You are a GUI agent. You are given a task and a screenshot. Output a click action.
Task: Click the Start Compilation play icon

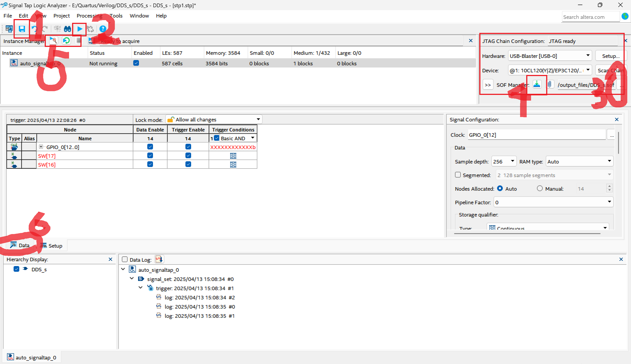click(80, 29)
